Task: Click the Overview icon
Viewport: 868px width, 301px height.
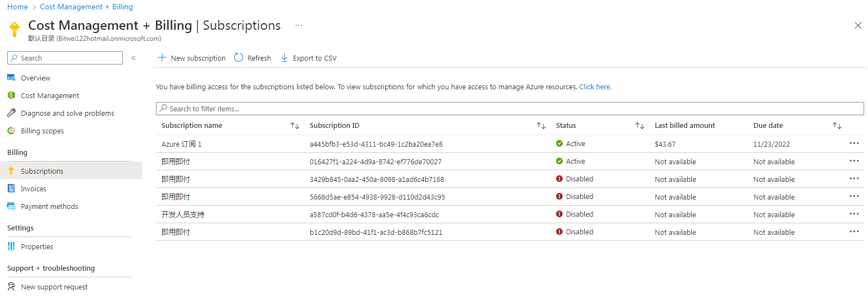Action: pyautogui.click(x=11, y=78)
